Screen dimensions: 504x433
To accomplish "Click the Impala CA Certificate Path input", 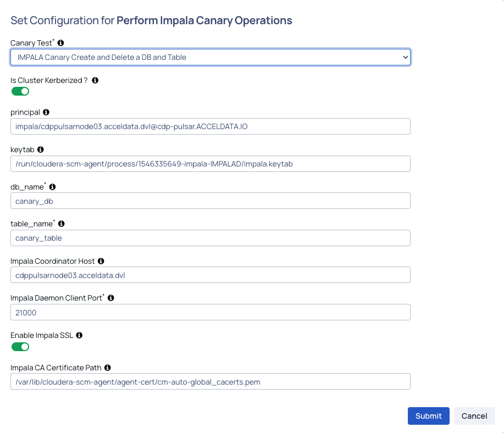I will (x=211, y=381).
